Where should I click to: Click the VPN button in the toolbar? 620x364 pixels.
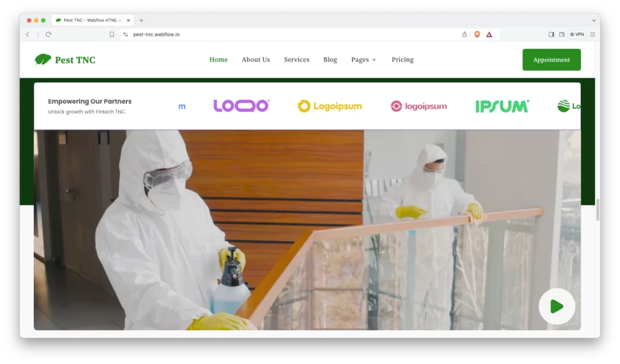pyautogui.click(x=577, y=34)
